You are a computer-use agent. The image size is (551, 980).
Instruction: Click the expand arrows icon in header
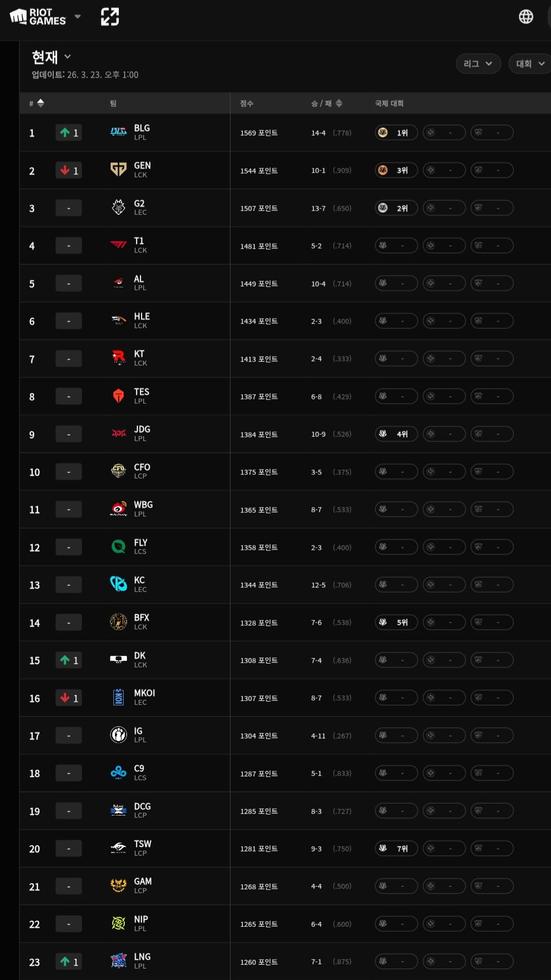[110, 17]
